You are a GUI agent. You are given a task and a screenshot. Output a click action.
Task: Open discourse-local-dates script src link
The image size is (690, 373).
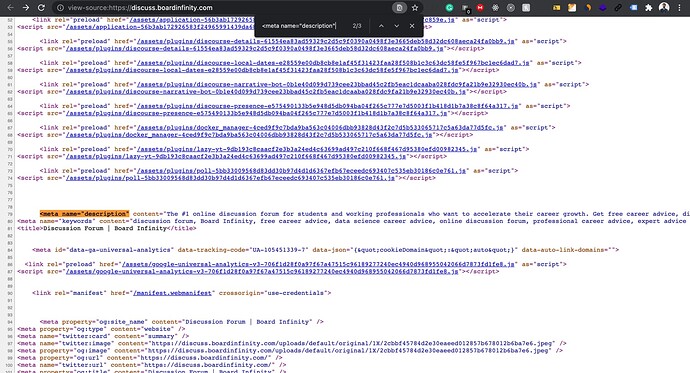(x=262, y=70)
